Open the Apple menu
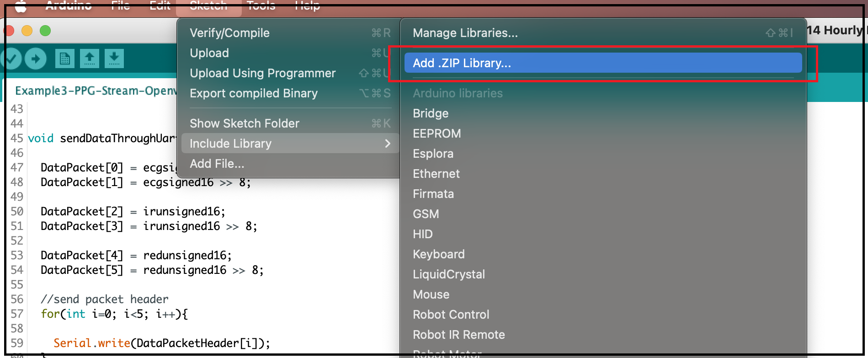This screenshot has width=868, height=358. click(x=21, y=5)
